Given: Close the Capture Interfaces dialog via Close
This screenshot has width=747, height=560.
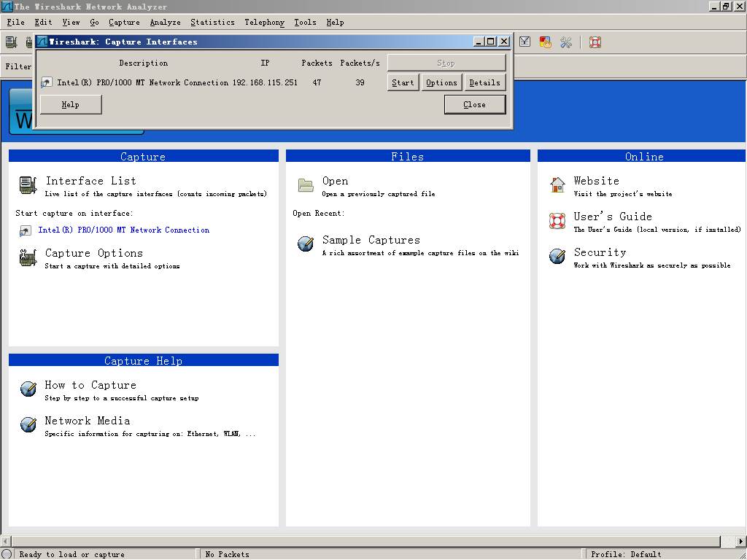Looking at the screenshot, I should click(475, 105).
